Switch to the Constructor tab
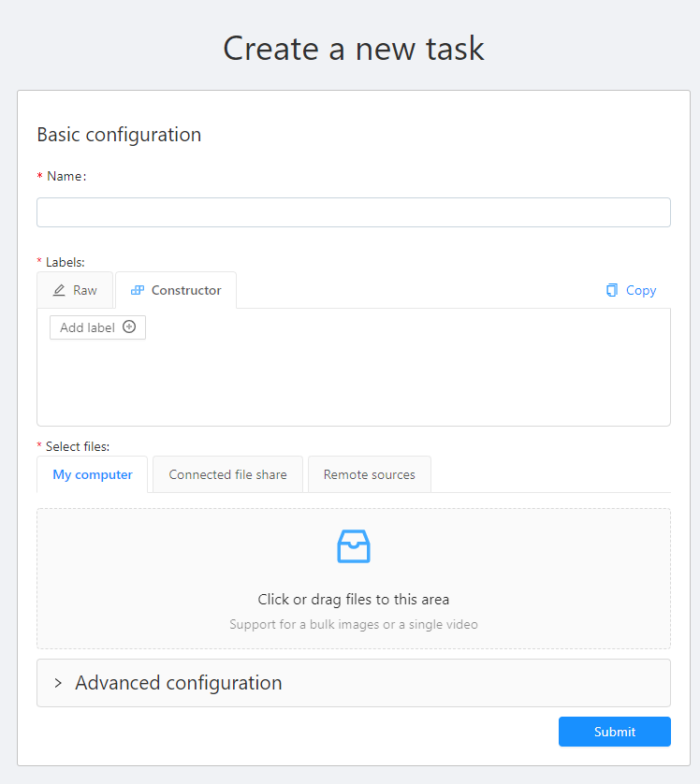Image resolution: width=700 pixels, height=784 pixels. 176,290
